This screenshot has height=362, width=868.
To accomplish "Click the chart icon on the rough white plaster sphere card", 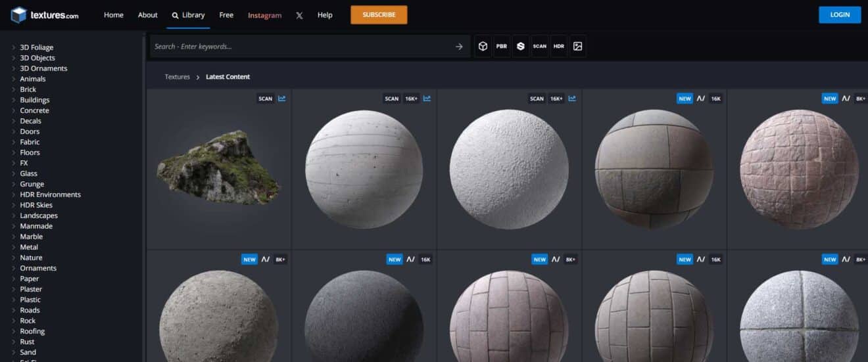I will [572, 99].
